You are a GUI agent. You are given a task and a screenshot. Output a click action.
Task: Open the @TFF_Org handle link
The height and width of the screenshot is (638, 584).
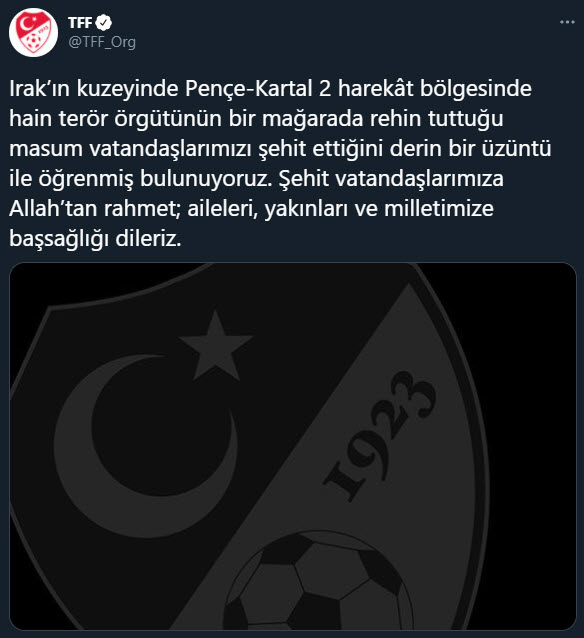(x=102, y=42)
